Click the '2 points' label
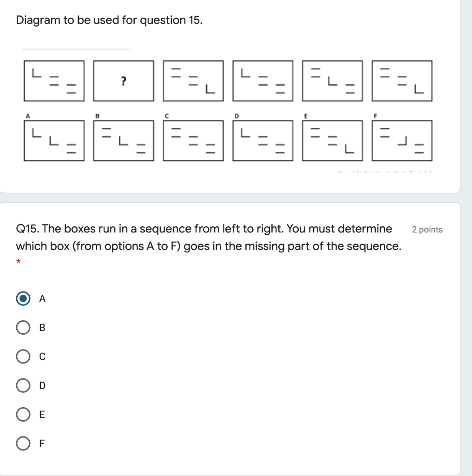 pos(427,230)
